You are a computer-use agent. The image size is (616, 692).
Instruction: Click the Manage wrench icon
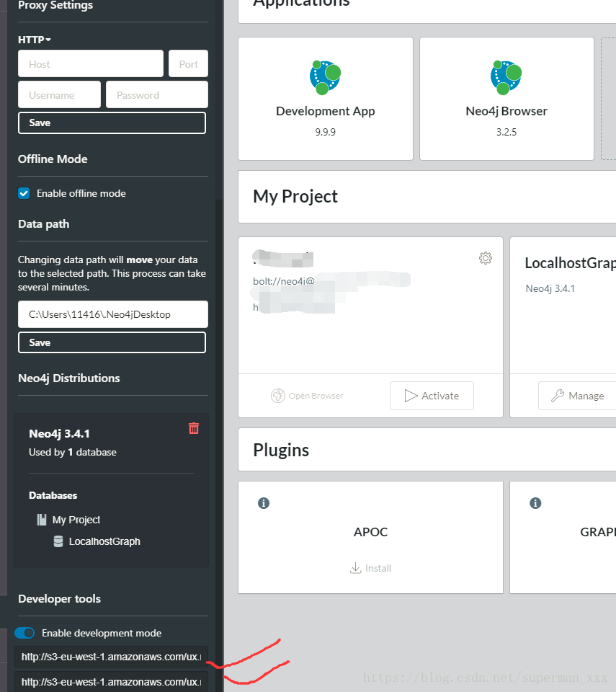[558, 396]
